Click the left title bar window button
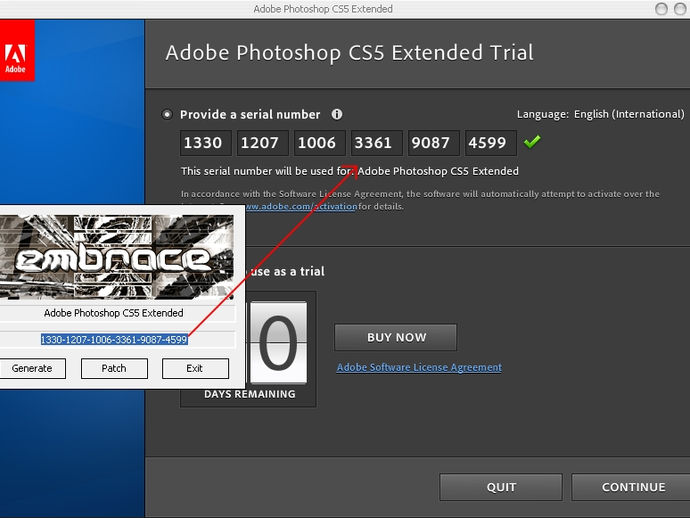Image resolution: width=690 pixels, height=518 pixels. [661, 9]
